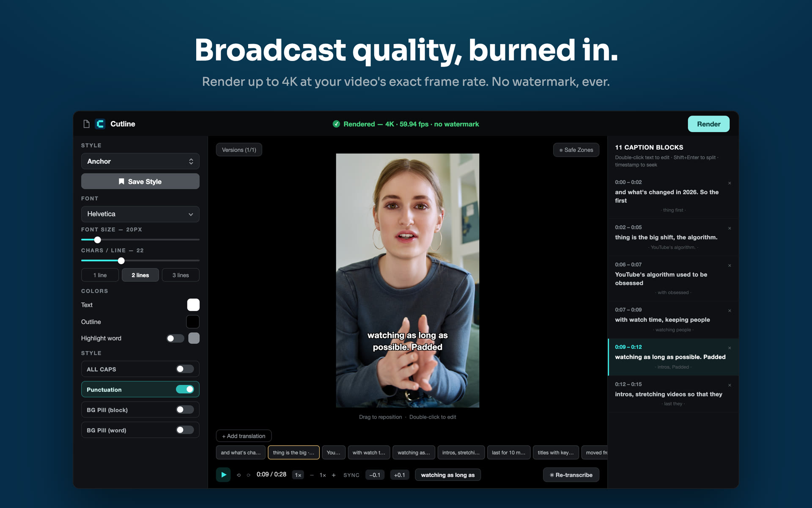The image size is (812, 508).
Task: Enable BG Pill (word) toggle
Action: pyautogui.click(x=185, y=430)
